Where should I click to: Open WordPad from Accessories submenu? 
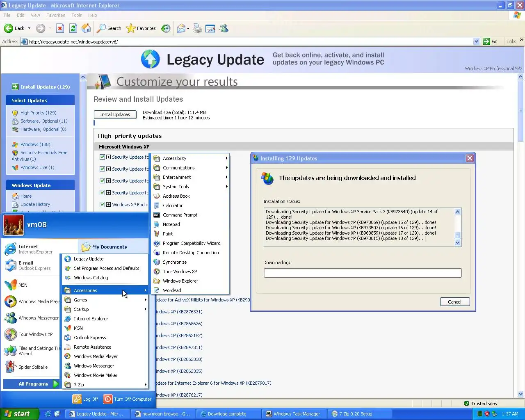[190, 290]
